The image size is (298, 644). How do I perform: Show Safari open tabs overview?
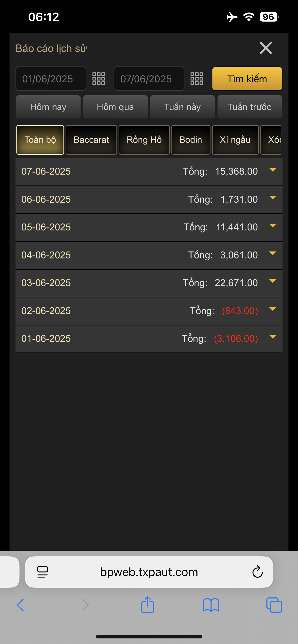(274, 605)
